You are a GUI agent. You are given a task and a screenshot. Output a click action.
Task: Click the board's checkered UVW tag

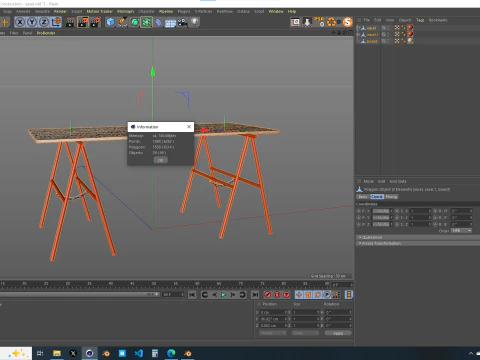point(397,41)
